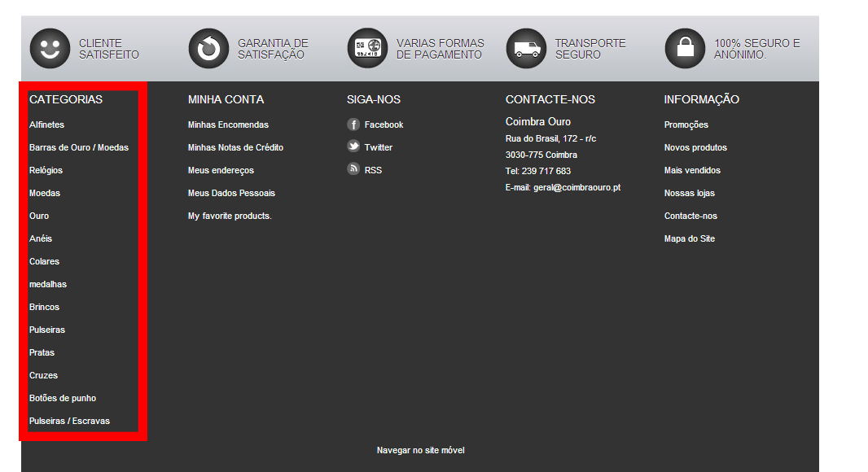
Task: Go to the Colares category
Action: point(44,261)
